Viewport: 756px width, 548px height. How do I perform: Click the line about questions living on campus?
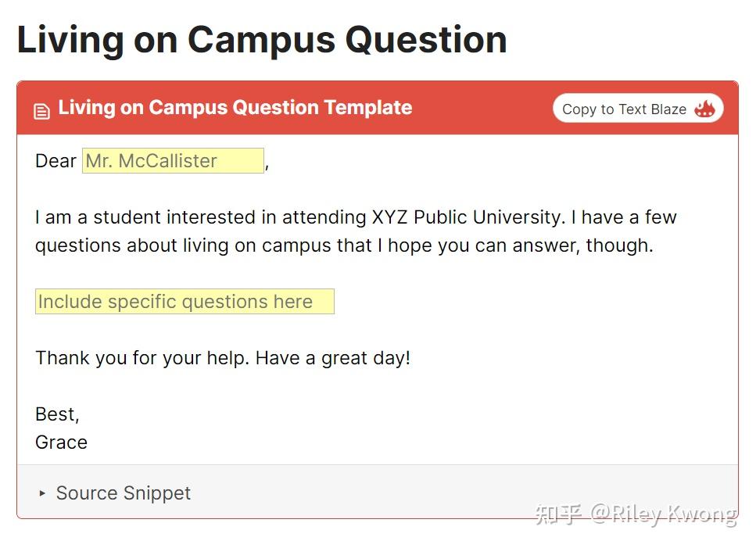343,245
